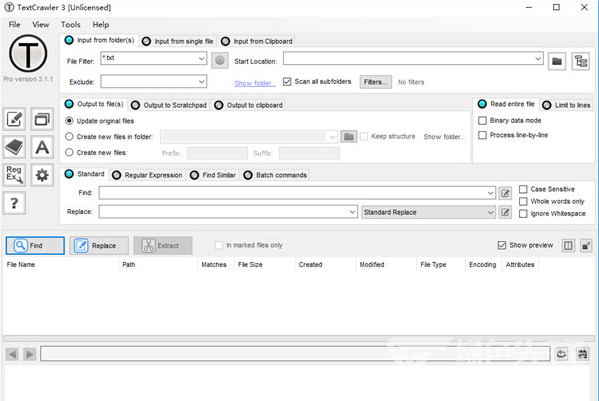Viewport: 599px width, 401px height.
Task: Click the Show folder link under Start Location
Action: (x=255, y=83)
